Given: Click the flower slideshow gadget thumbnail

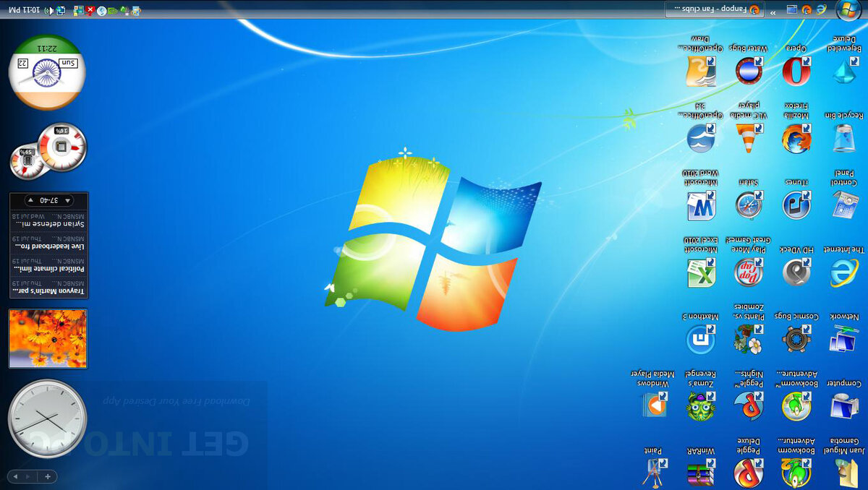Looking at the screenshot, I should [47, 338].
